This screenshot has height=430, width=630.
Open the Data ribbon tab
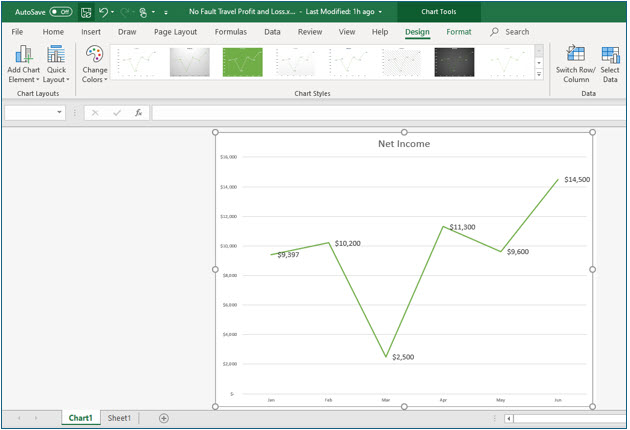coord(272,32)
